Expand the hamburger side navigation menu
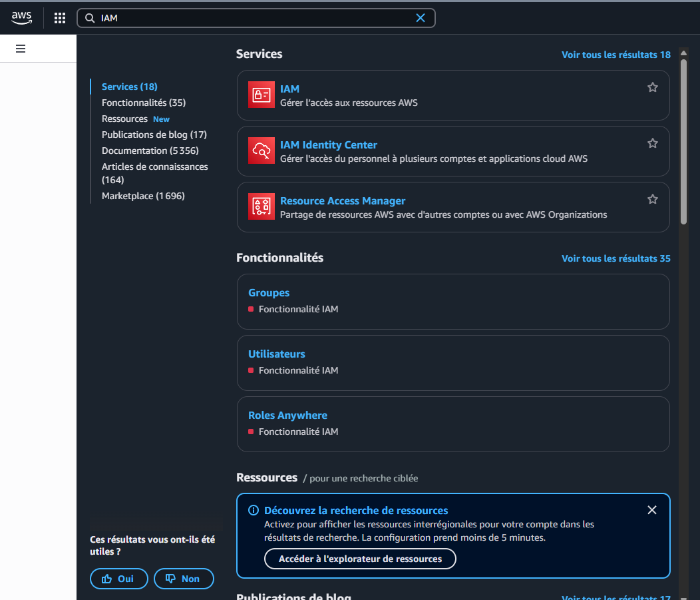Viewport: 700px width, 600px height. tap(21, 49)
